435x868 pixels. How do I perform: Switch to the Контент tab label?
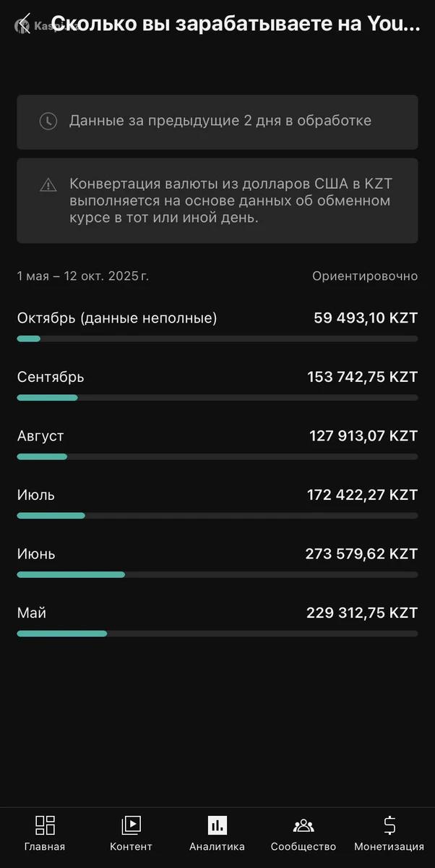tap(131, 847)
